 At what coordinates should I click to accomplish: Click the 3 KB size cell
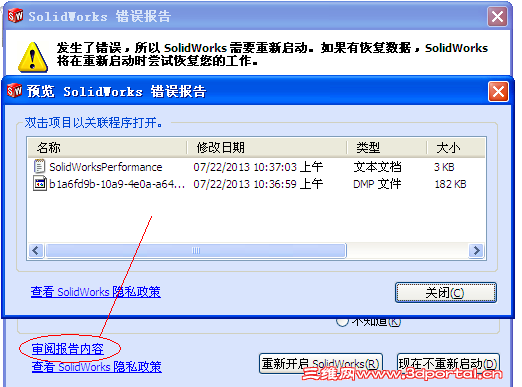click(x=444, y=167)
